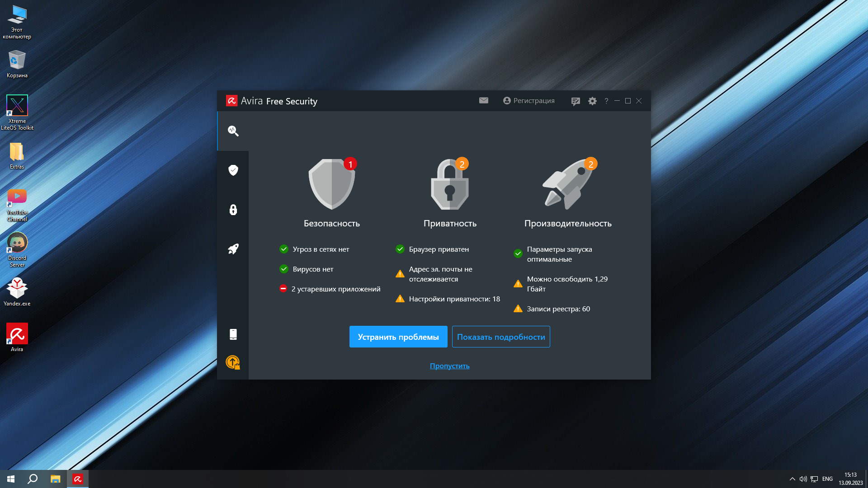Click the orange upgrade icon in sidebar

pyautogui.click(x=233, y=362)
